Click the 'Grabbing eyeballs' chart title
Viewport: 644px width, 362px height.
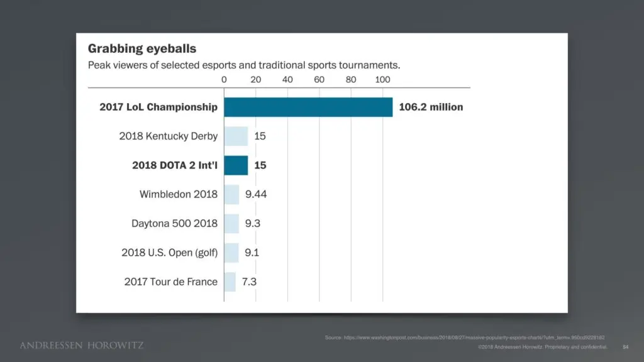pyautogui.click(x=142, y=48)
